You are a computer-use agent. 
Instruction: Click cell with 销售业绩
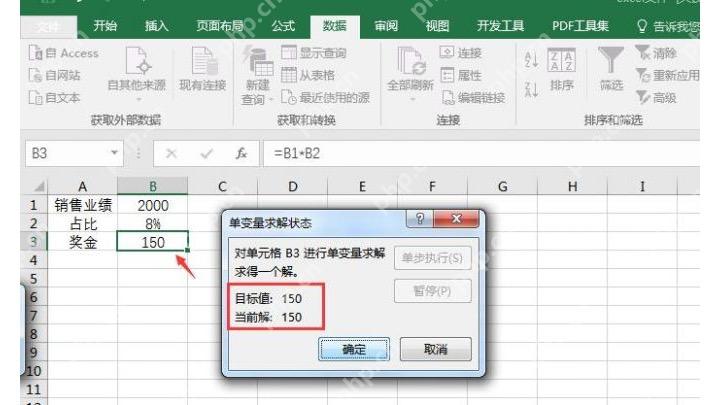pyautogui.click(x=83, y=205)
